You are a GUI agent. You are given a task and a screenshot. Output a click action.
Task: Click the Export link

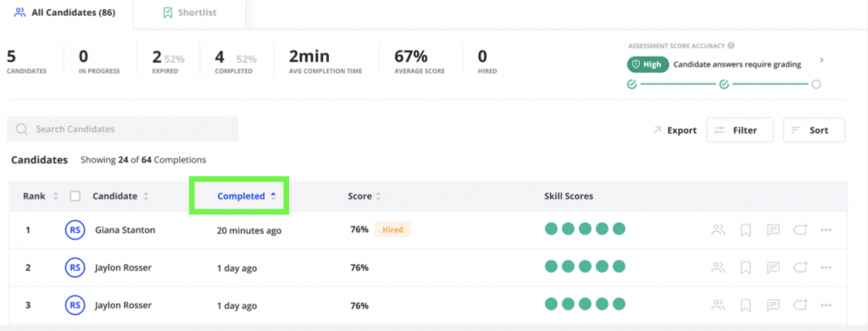coord(674,130)
